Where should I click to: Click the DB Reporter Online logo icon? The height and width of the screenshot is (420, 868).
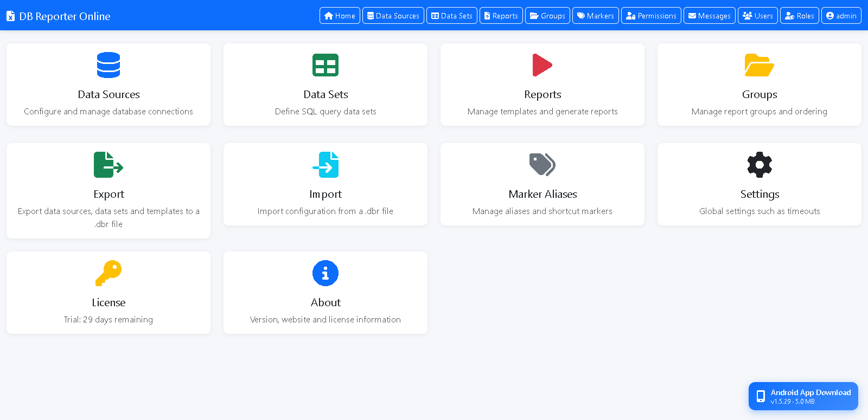(10, 16)
